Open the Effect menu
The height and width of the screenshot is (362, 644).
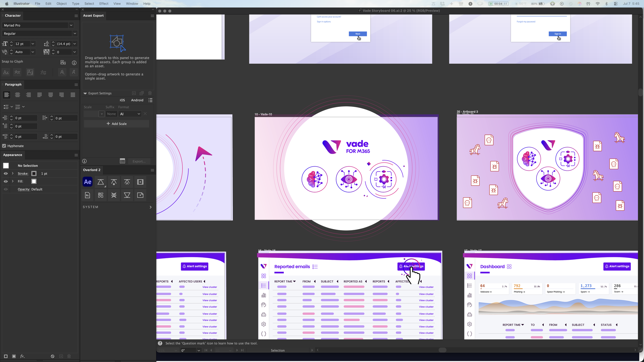tap(104, 4)
